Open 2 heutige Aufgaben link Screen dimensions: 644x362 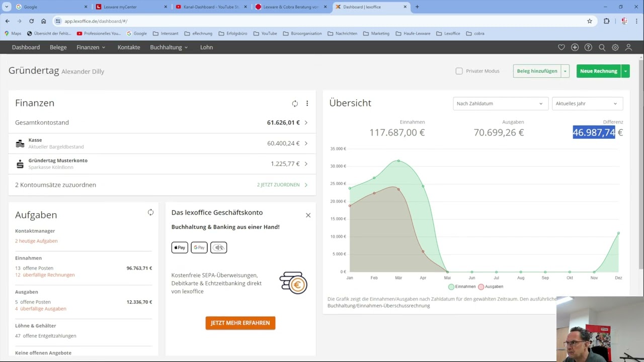(36, 241)
